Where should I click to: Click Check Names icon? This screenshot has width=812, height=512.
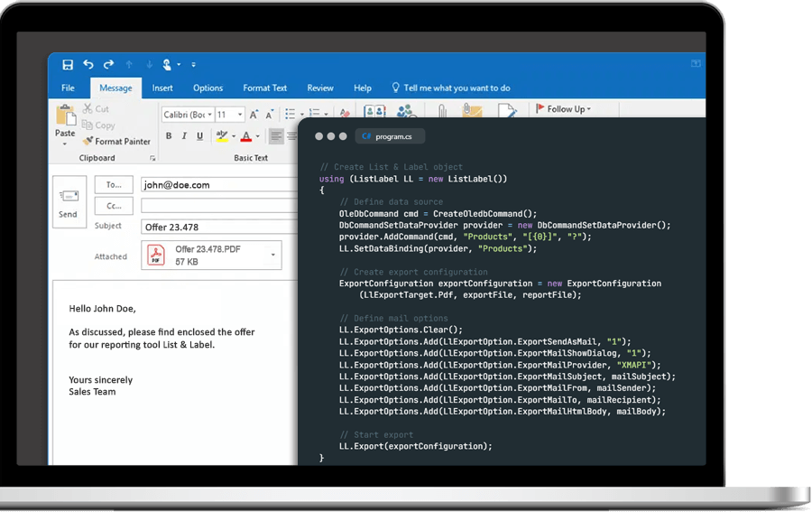click(x=406, y=111)
